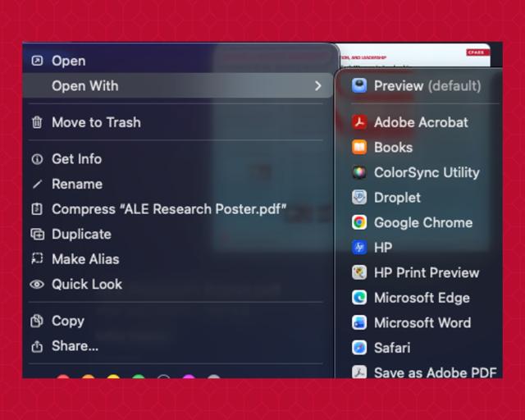525x420 pixels.
Task: Click the Duplicate icon
Action: (37, 234)
